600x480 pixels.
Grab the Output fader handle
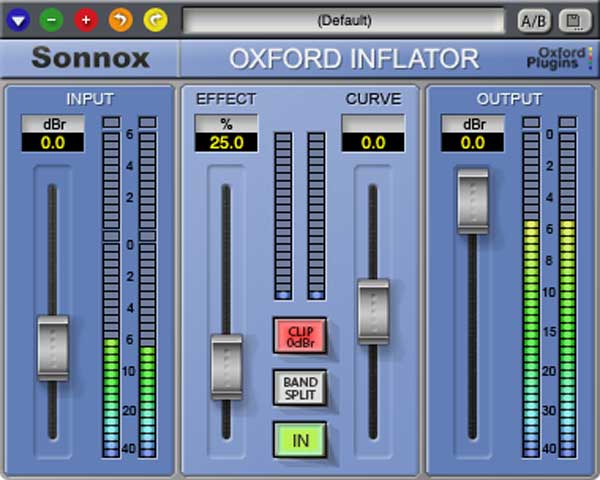pyautogui.click(x=473, y=201)
